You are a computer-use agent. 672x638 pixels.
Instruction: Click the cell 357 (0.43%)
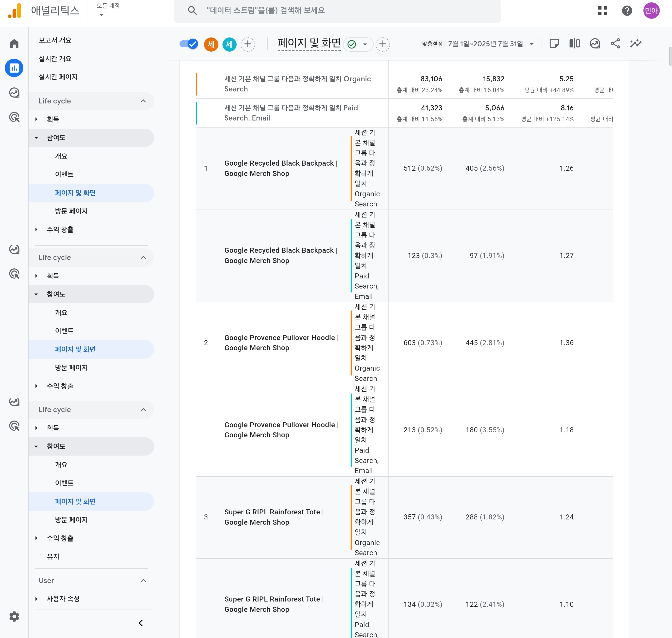pyautogui.click(x=423, y=517)
